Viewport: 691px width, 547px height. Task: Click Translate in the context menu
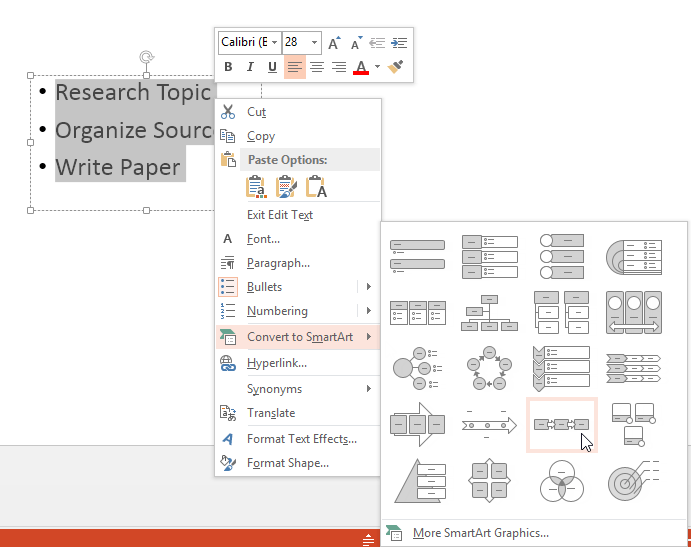click(x=298, y=413)
